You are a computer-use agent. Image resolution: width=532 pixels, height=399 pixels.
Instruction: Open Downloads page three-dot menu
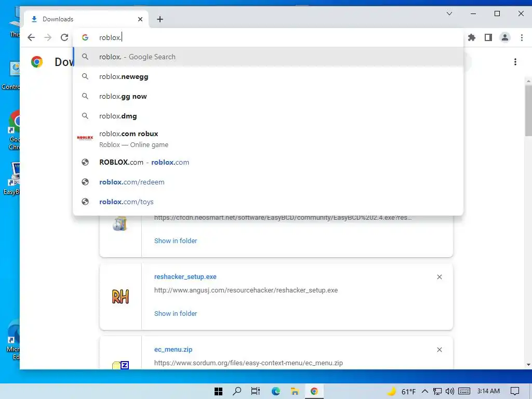[x=515, y=62]
